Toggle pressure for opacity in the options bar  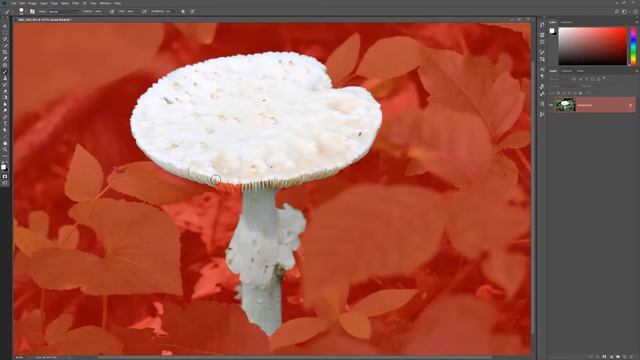[x=112, y=11]
